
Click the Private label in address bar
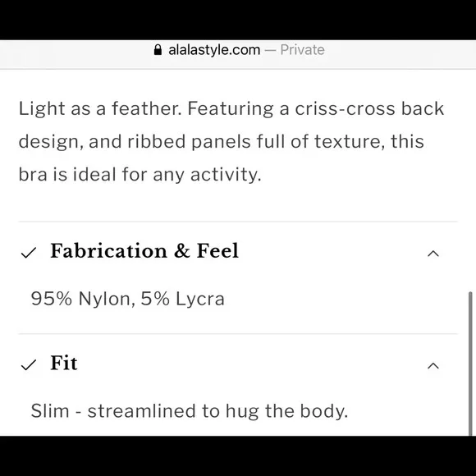tap(302, 50)
